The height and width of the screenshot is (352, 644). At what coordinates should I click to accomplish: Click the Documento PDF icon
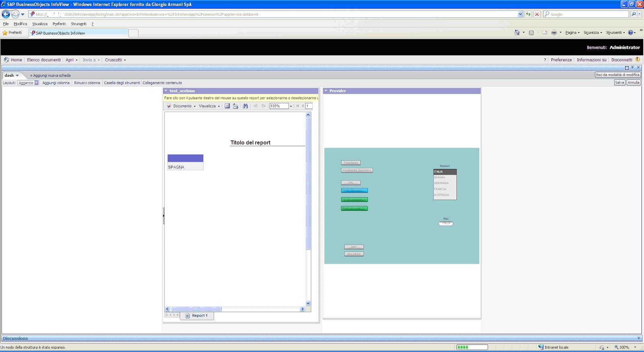point(169,106)
